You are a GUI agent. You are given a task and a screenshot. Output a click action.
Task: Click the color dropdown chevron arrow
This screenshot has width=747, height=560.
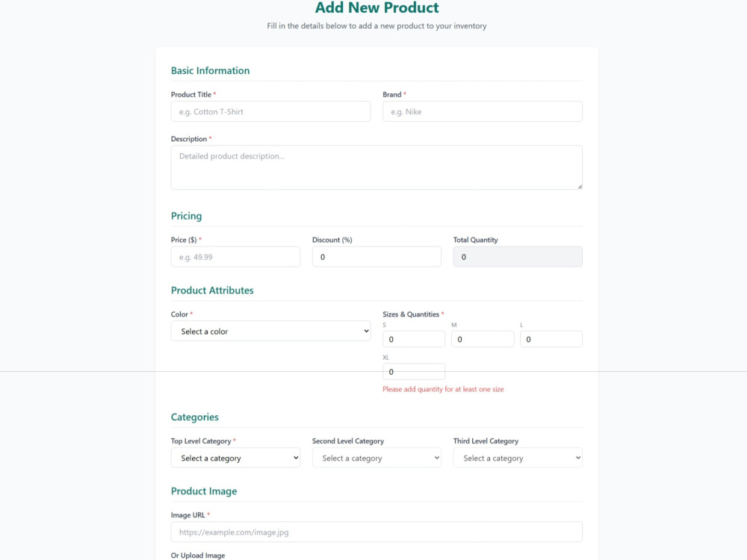366,331
